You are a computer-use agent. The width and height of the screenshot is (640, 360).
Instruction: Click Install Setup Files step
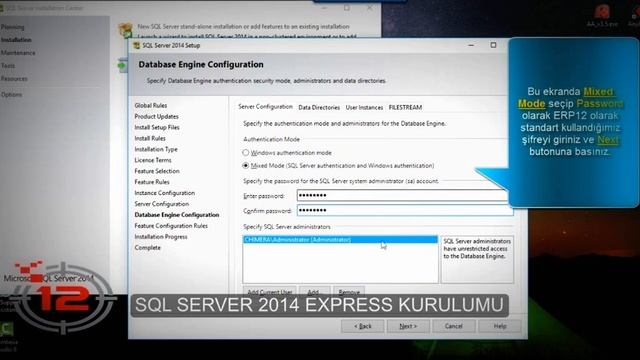pos(157,127)
